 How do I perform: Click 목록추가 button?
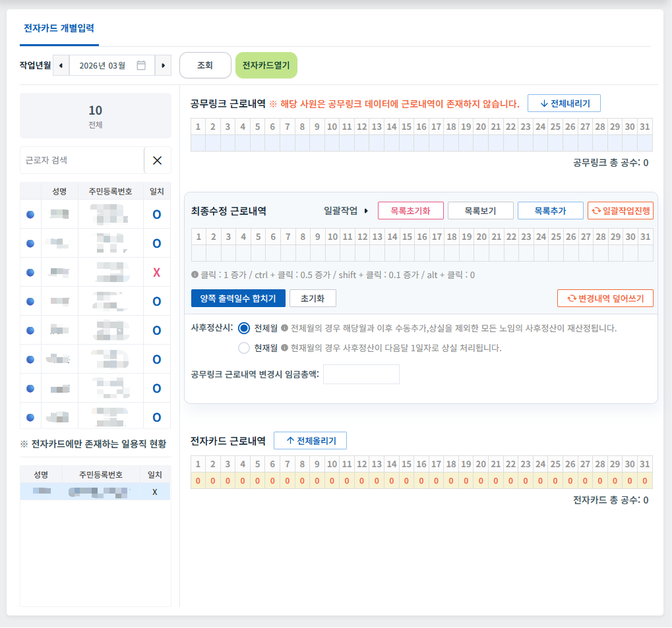click(x=550, y=211)
